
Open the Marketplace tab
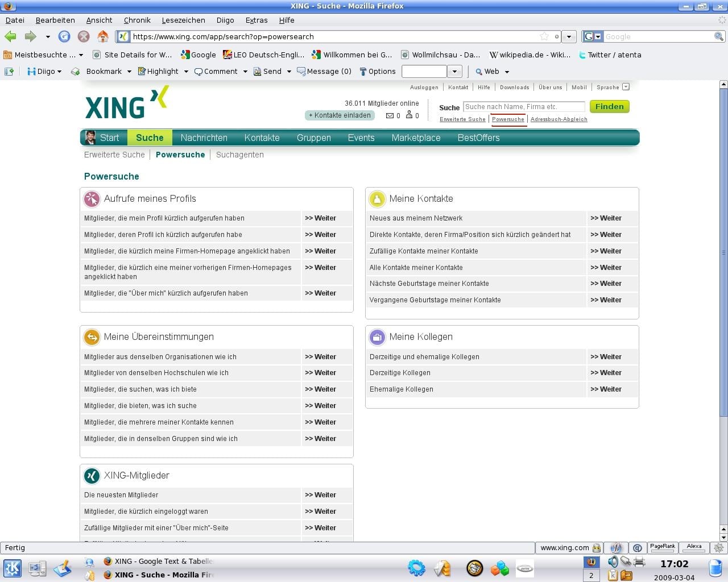tap(416, 138)
